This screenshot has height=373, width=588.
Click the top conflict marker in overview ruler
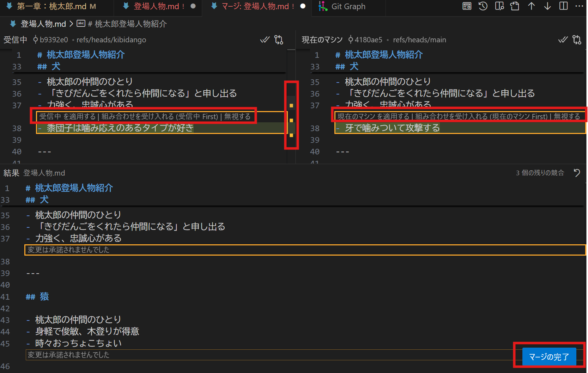click(x=291, y=105)
